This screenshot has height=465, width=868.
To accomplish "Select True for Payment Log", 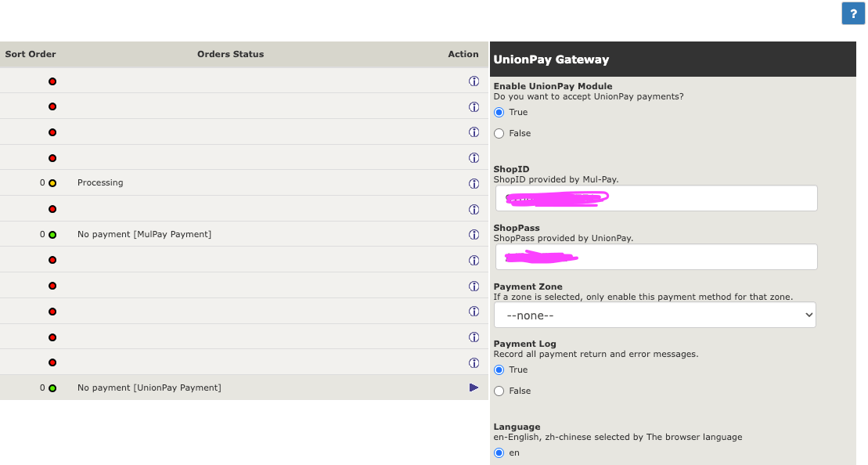I will (x=499, y=369).
